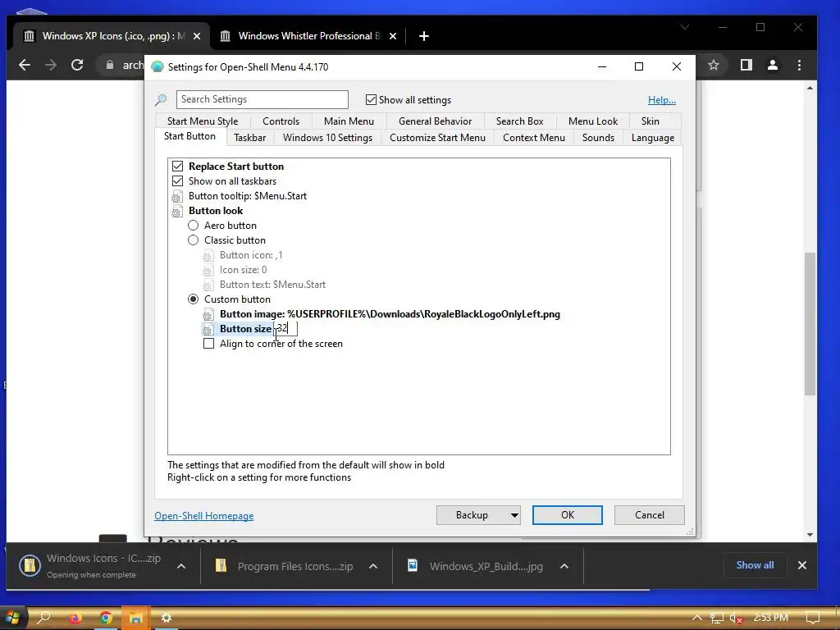This screenshot has width=840, height=630.
Task: Open Chrome from the taskbar
Action: coord(106,619)
